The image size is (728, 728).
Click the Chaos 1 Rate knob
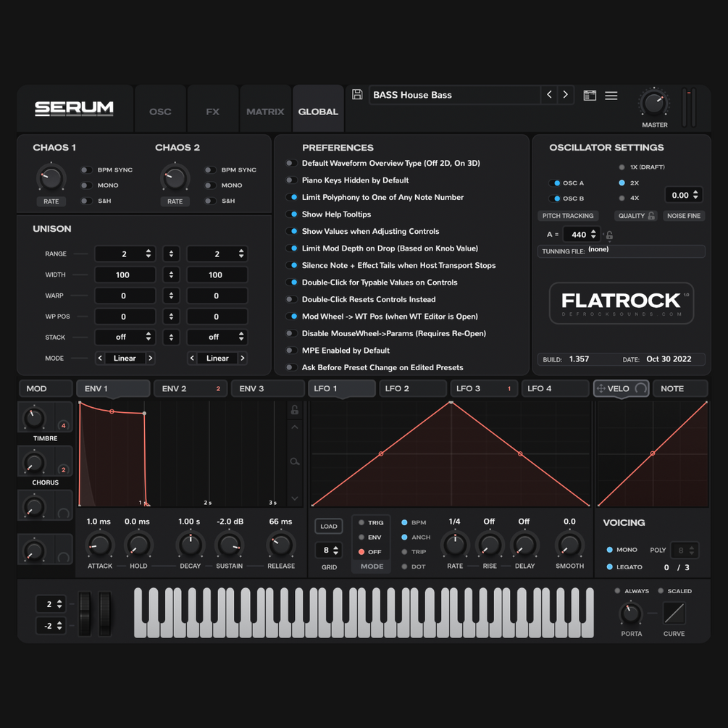(x=51, y=177)
